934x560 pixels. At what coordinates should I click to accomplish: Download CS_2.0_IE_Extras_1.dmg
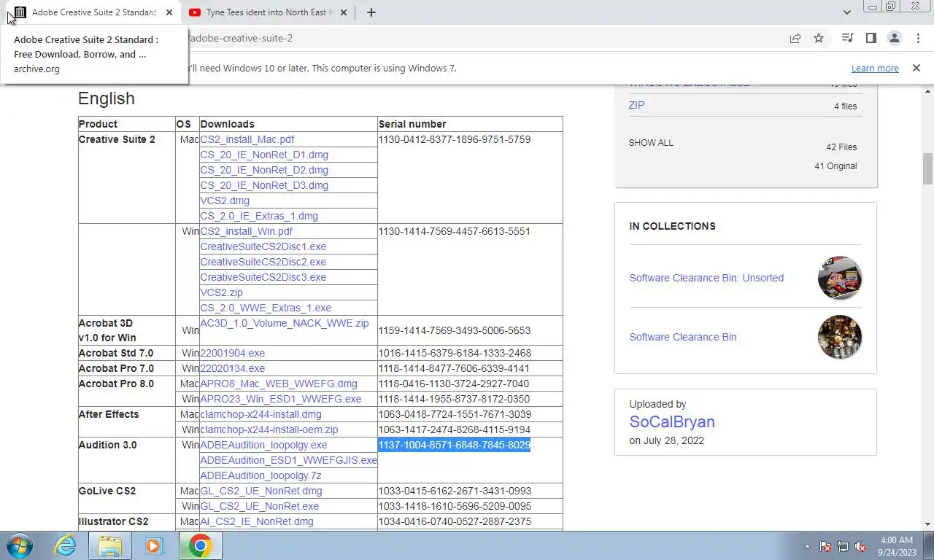pyautogui.click(x=259, y=216)
